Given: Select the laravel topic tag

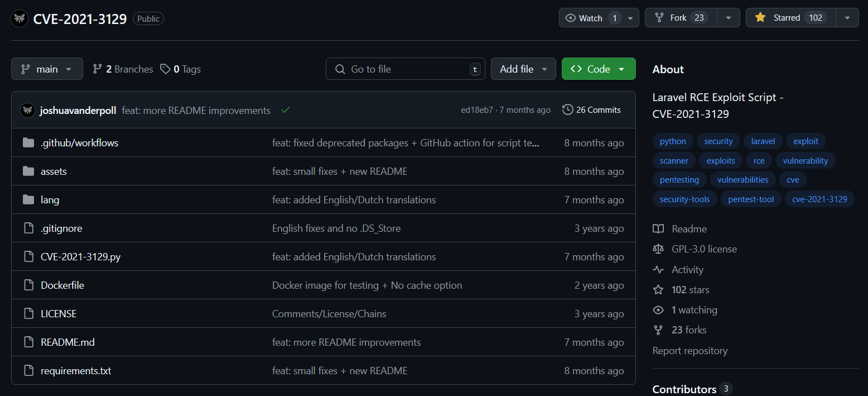Looking at the screenshot, I should point(763,141).
